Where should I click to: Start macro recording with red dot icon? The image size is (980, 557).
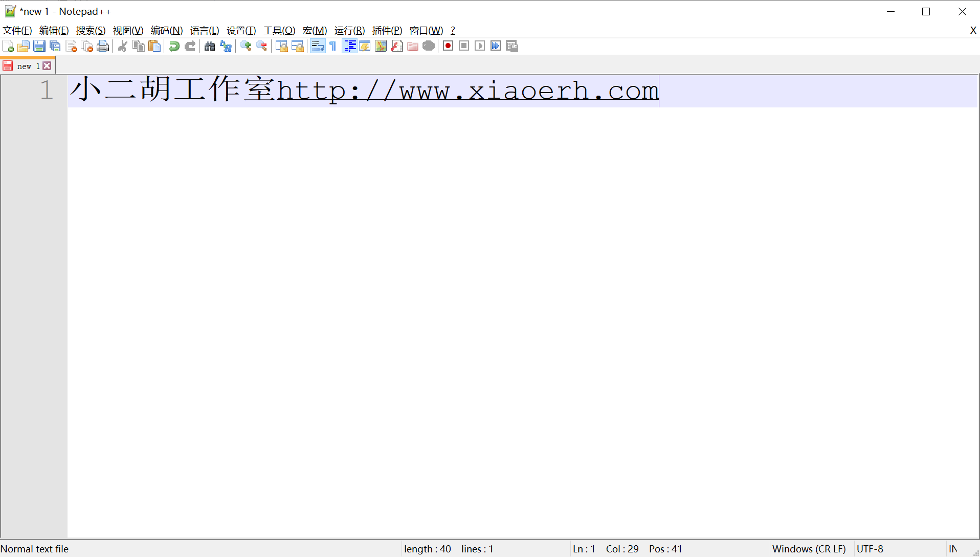click(448, 46)
